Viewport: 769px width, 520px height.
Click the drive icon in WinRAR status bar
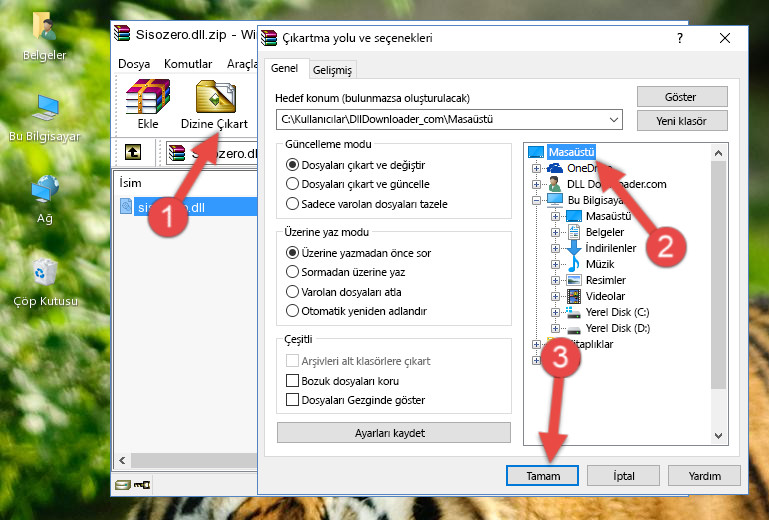pyautogui.click(x=123, y=485)
